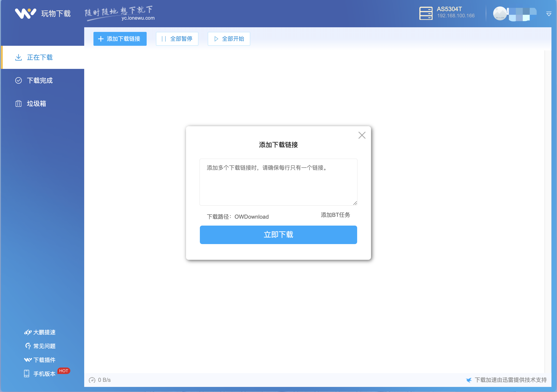Screen dimensions: 557x392
Task: Select the 正在下载 sidebar tab
Action: (43, 58)
